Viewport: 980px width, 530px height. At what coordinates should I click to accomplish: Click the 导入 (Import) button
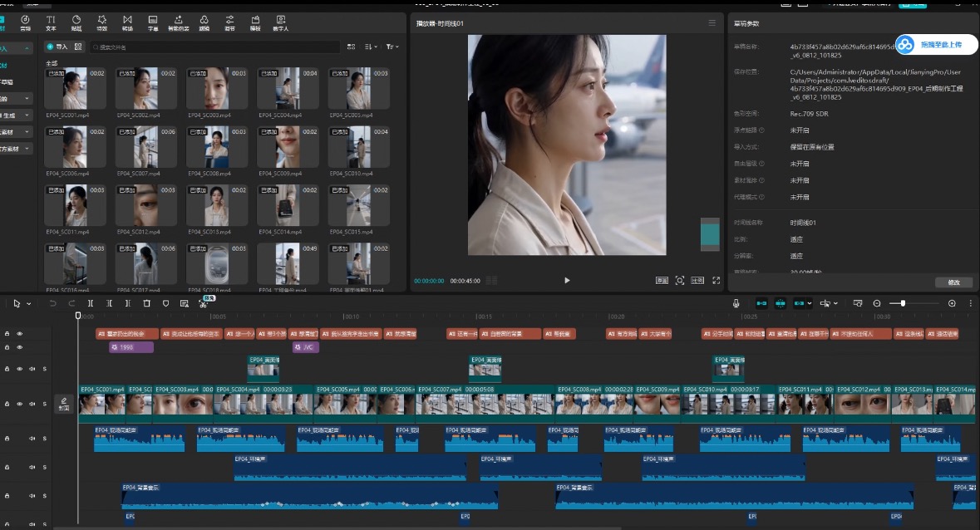click(x=57, y=47)
